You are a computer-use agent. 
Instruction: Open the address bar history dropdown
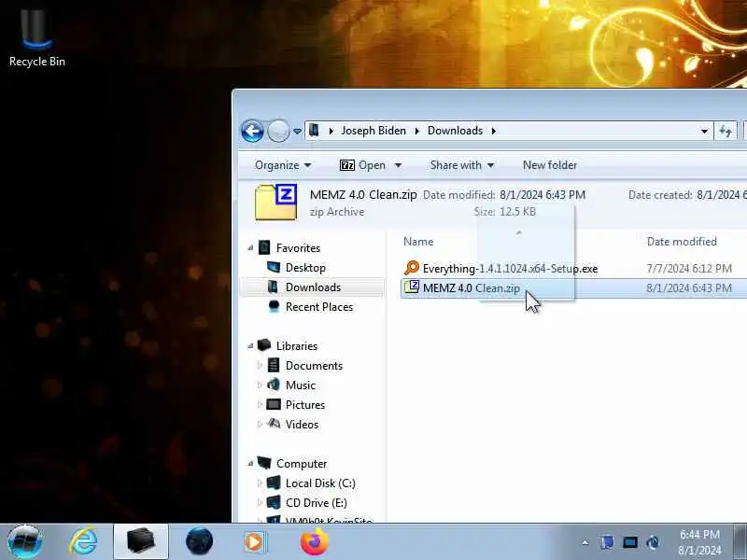pos(704,131)
